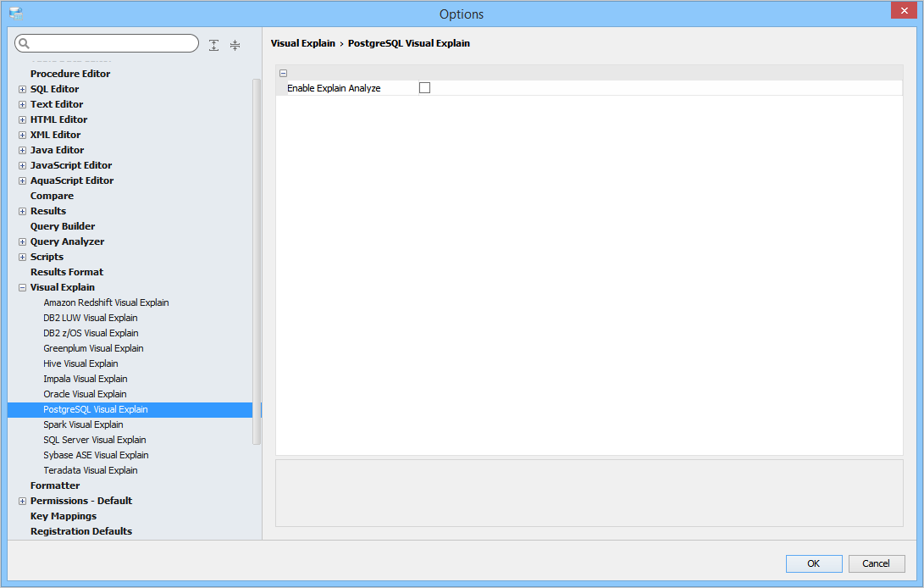The height and width of the screenshot is (588, 924).
Task: Collapse the Visual Explain node
Action: click(22, 288)
